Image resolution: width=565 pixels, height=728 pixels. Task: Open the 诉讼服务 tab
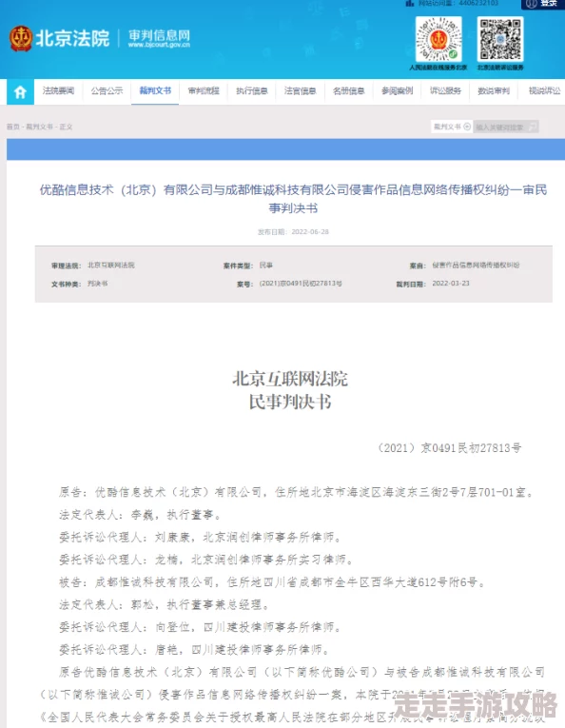pyautogui.click(x=445, y=90)
